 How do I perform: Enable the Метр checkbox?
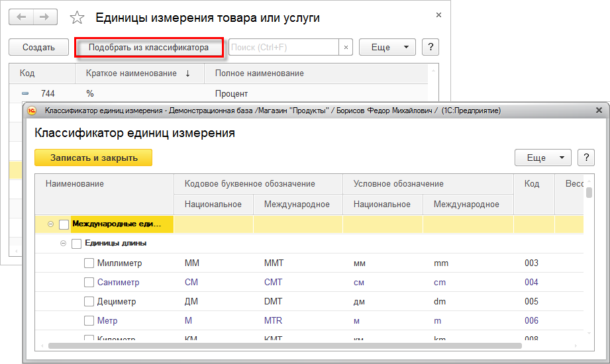click(x=89, y=321)
